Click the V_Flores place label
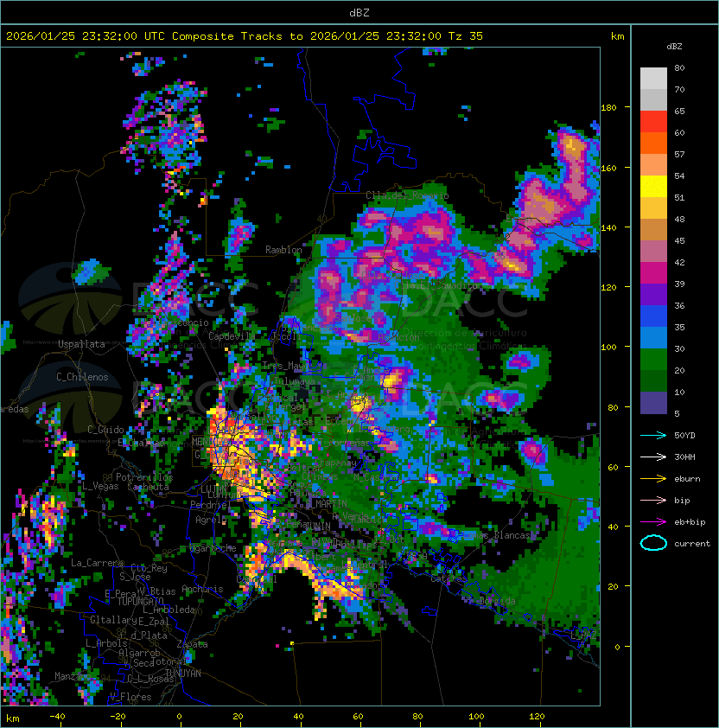The image size is (719, 728). 130,697
